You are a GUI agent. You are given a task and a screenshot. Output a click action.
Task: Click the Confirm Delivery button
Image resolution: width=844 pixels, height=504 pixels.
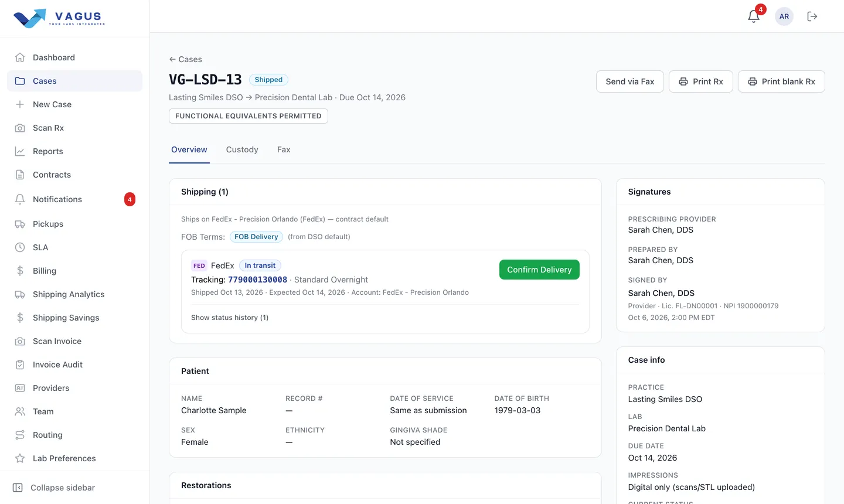click(x=539, y=270)
